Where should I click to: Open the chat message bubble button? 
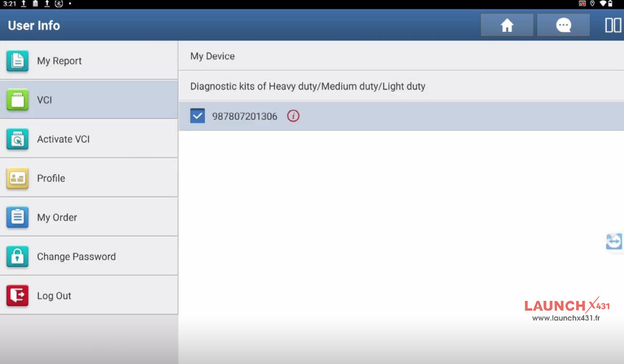click(563, 25)
